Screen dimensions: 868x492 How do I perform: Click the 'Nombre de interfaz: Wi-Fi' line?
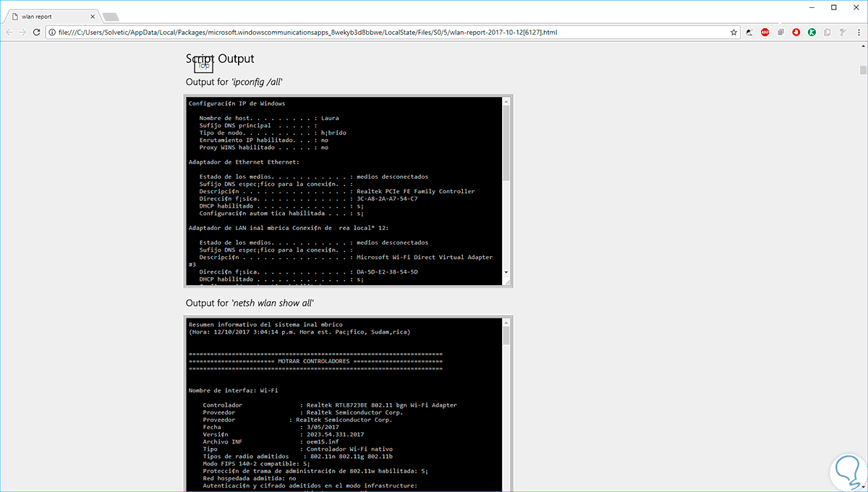tap(233, 390)
